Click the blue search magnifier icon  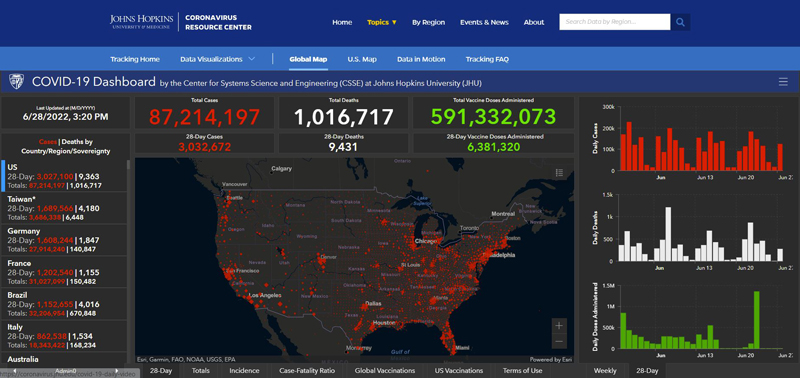[x=680, y=22]
